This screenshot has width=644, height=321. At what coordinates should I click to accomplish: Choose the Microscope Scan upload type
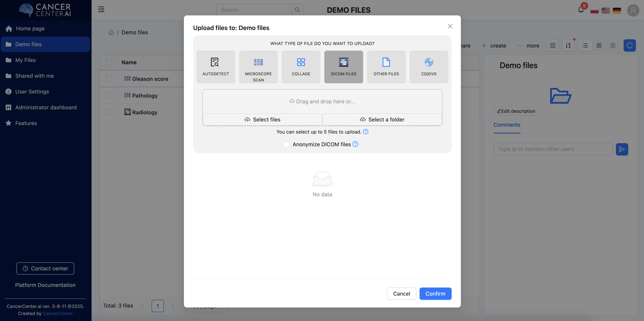pyautogui.click(x=258, y=67)
